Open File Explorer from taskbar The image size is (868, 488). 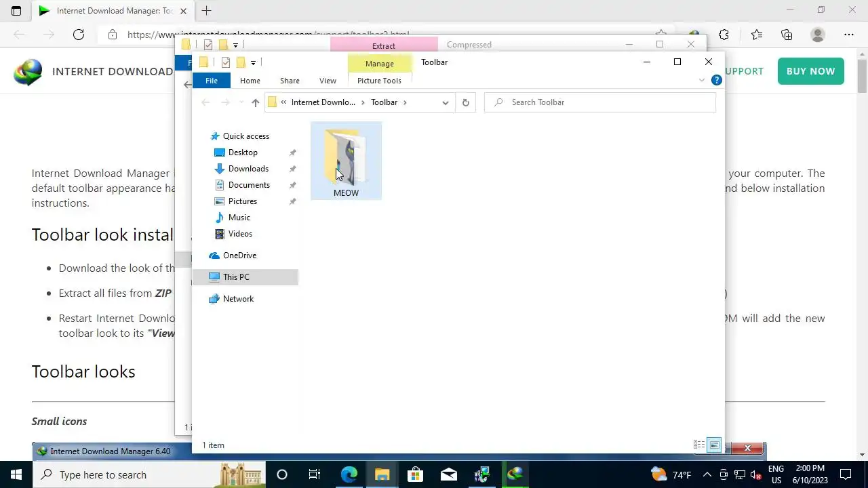point(382,474)
